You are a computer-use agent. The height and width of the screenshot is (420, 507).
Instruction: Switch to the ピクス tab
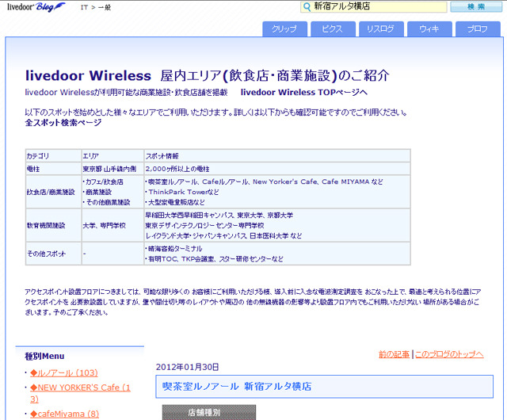333,29
